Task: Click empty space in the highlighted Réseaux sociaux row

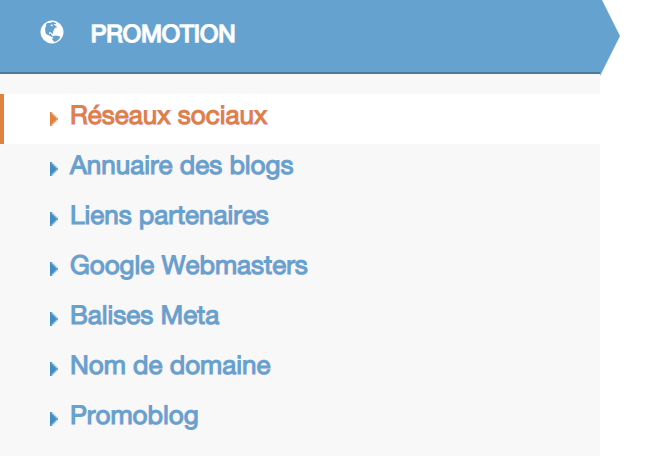Action: (433, 119)
